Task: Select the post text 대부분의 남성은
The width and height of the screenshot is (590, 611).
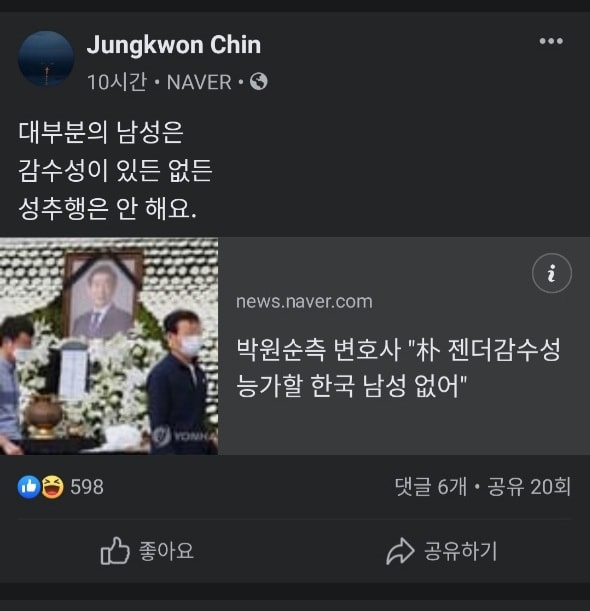Action: pos(101,132)
